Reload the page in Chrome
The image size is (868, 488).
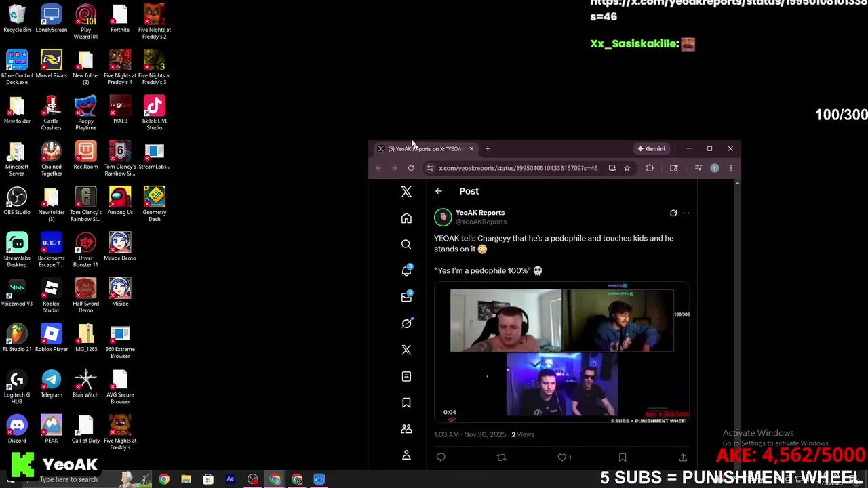[x=411, y=168]
